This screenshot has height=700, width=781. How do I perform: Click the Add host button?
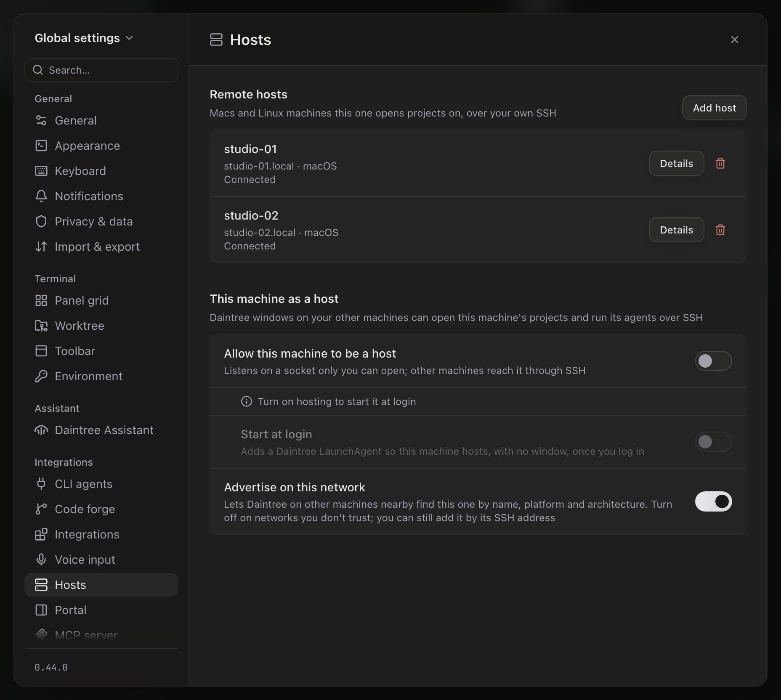tap(715, 108)
